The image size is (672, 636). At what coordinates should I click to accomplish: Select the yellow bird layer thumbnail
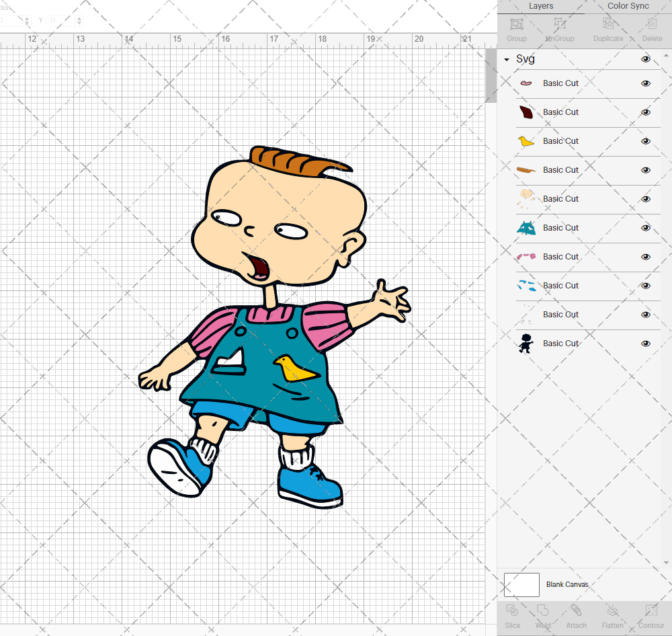pyautogui.click(x=526, y=141)
